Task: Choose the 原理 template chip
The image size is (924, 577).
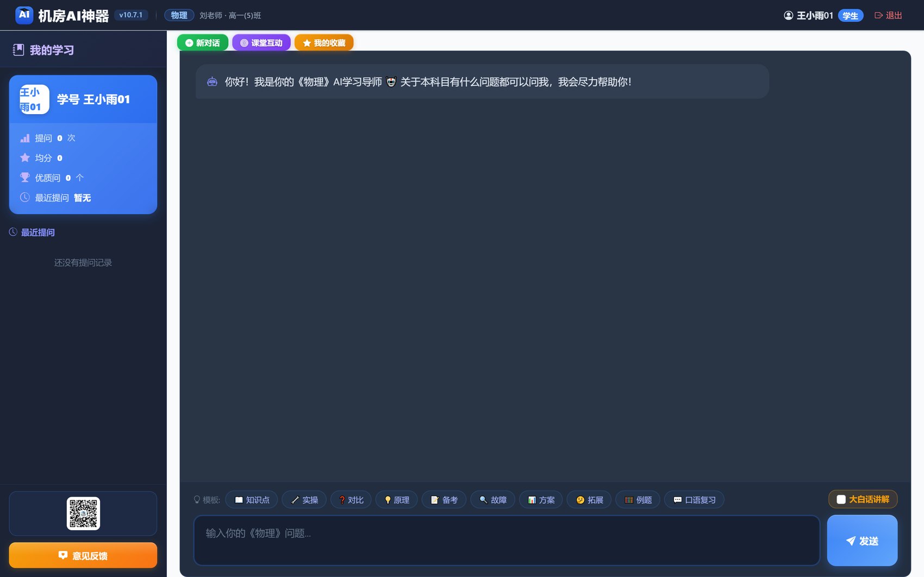Action: coord(397,500)
